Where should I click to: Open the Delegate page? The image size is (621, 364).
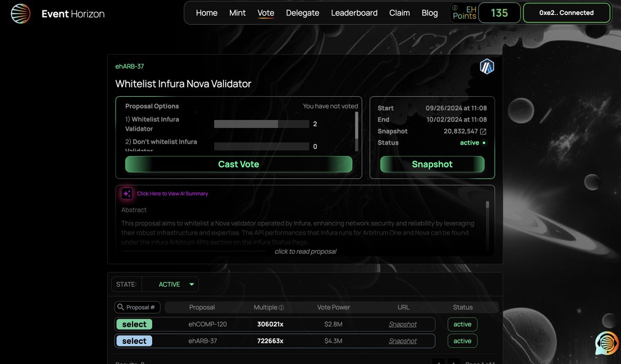pos(303,13)
